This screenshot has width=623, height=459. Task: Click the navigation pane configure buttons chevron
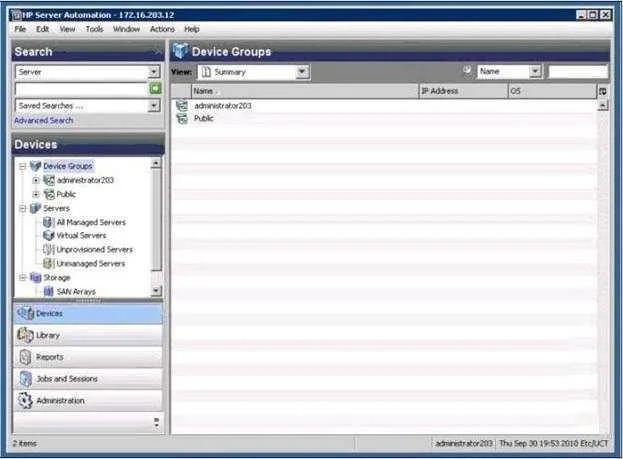(x=157, y=423)
